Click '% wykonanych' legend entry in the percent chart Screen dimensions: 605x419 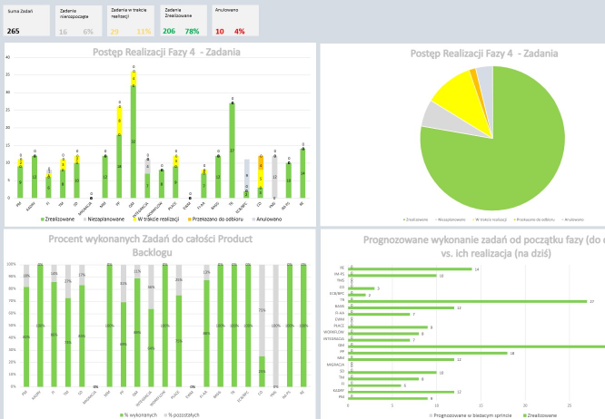pyautogui.click(x=139, y=415)
